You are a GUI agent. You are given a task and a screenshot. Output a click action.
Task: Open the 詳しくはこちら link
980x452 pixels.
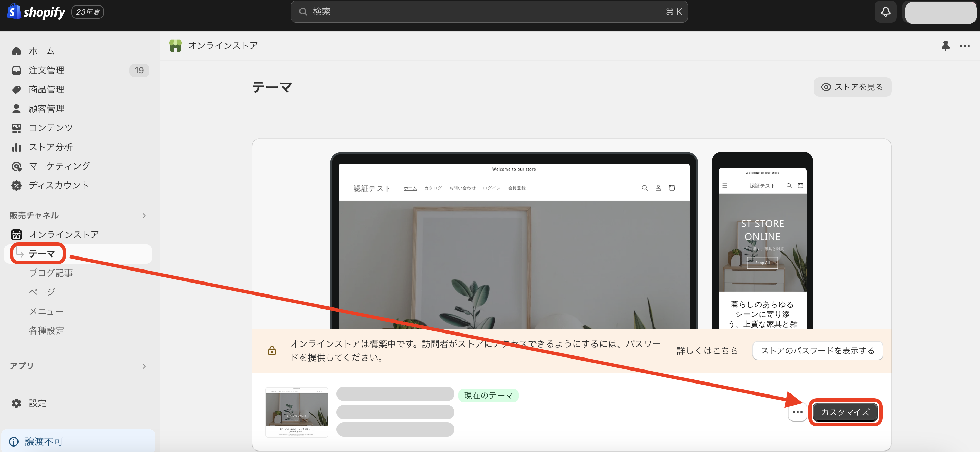point(707,351)
